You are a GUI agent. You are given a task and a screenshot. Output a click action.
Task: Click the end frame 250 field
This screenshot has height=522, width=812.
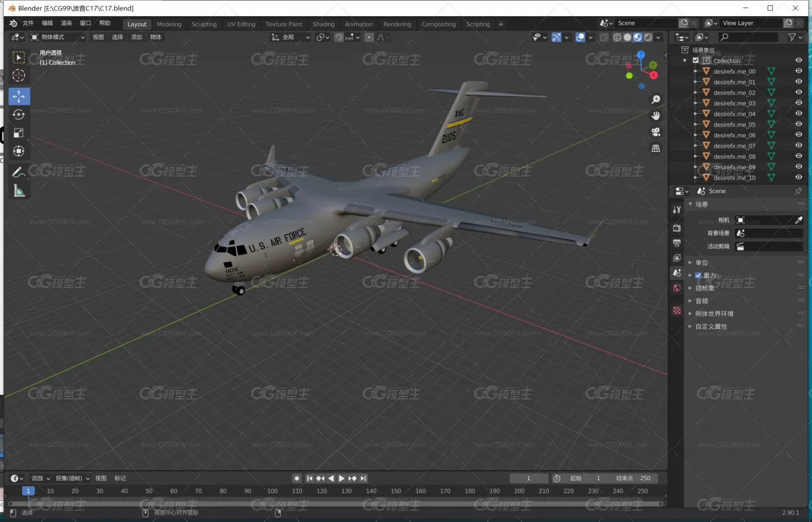[x=634, y=478]
